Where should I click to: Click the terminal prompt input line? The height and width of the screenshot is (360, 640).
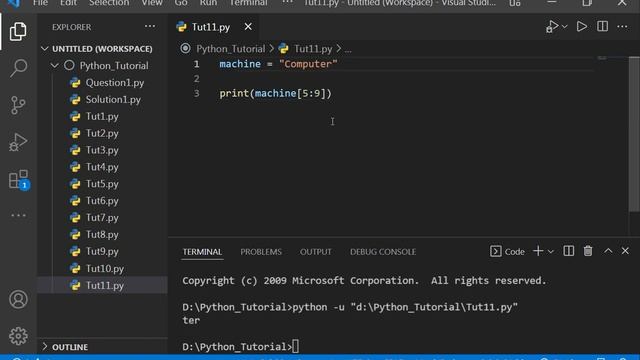point(241,347)
